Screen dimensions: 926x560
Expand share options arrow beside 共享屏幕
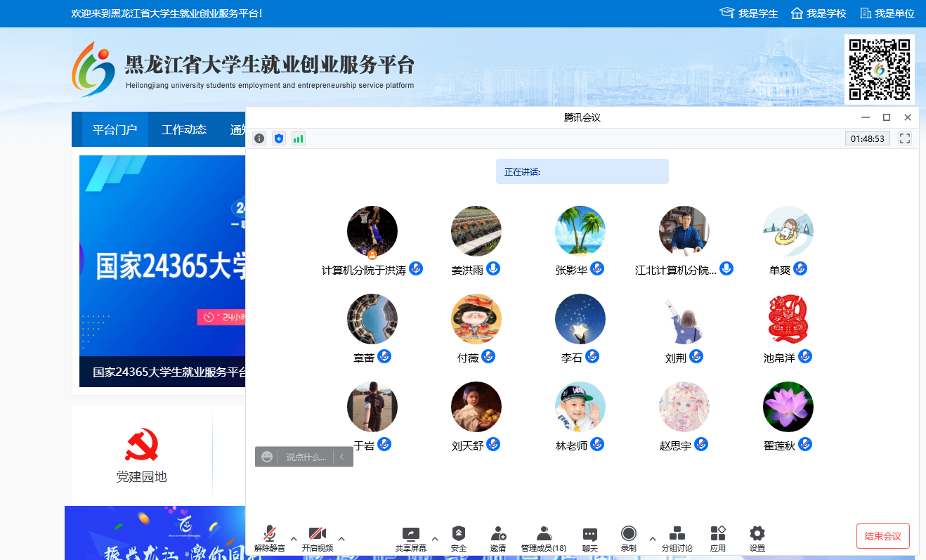coord(435,539)
